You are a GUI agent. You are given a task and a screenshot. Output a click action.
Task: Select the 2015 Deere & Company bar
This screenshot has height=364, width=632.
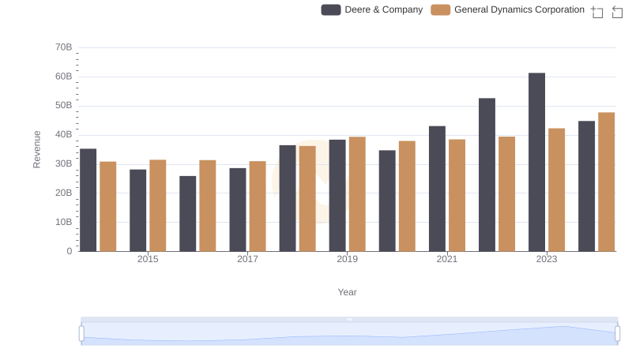pyautogui.click(x=137, y=211)
